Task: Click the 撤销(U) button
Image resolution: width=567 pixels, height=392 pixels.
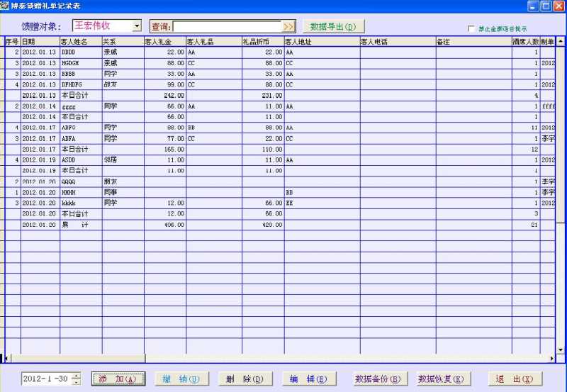Action: pyautogui.click(x=182, y=379)
